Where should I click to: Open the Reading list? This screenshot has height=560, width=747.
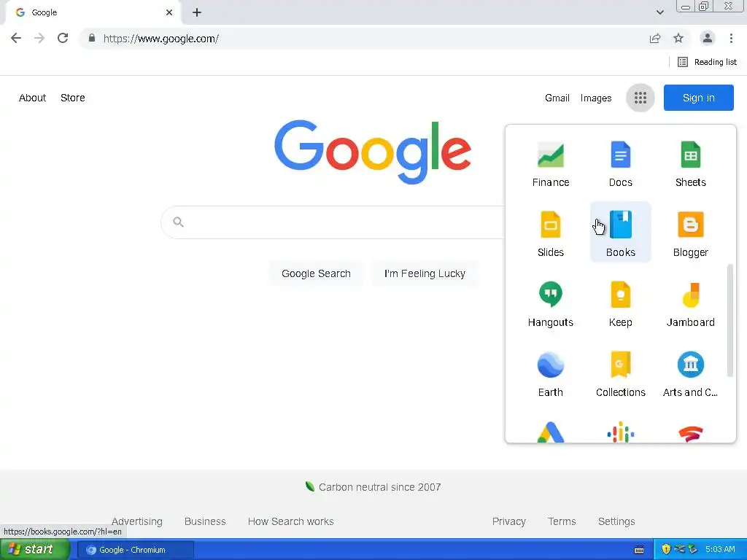pyautogui.click(x=707, y=62)
